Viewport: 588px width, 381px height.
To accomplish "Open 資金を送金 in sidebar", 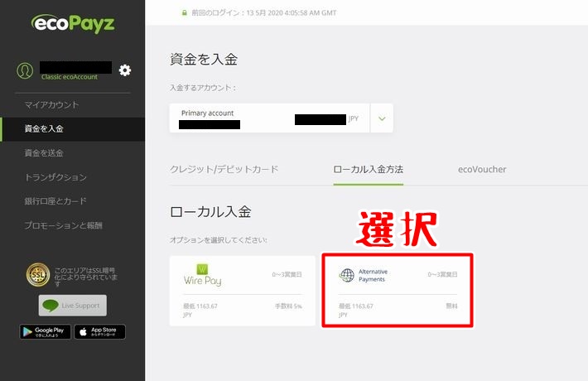I will click(x=44, y=153).
